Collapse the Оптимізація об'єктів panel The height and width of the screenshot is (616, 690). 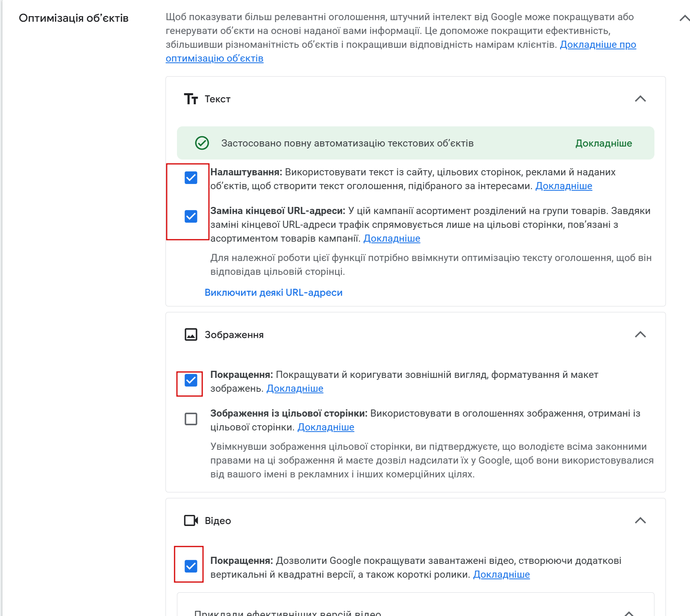(x=684, y=18)
